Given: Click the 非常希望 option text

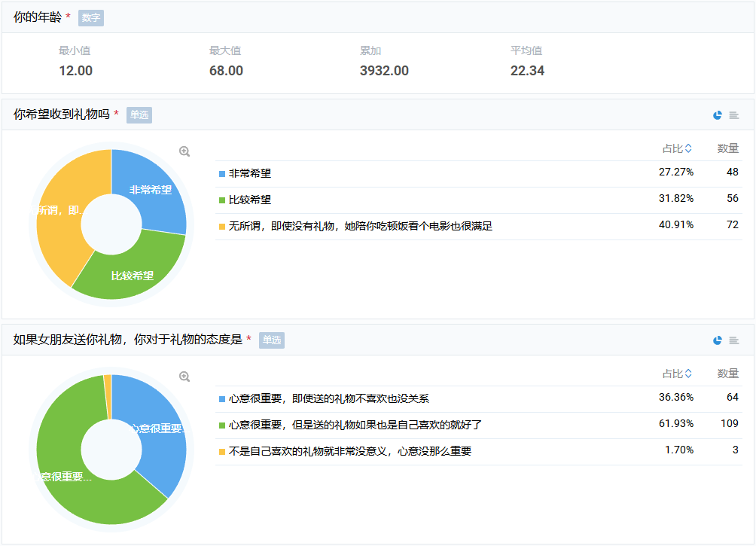Looking at the screenshot, I should [250, 173].
